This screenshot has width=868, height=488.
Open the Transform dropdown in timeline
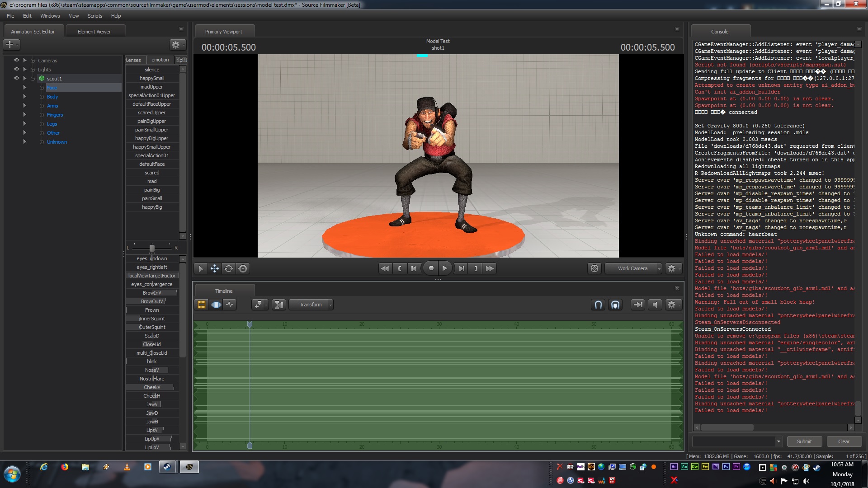point(311,305)
